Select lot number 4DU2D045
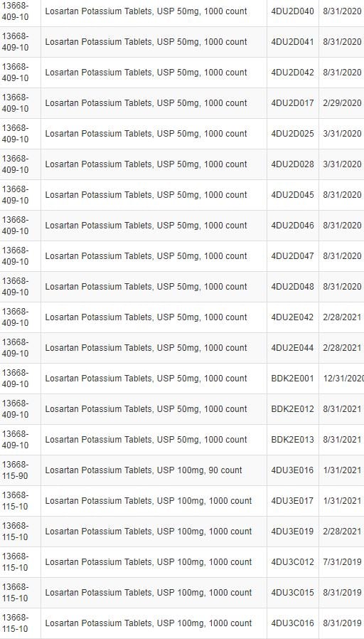 coord(292,195)
